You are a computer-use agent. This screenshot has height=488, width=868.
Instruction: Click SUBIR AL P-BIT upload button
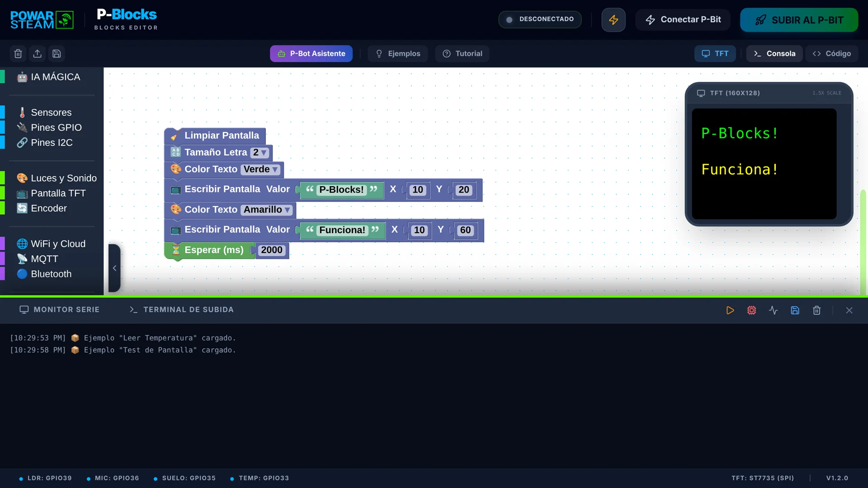coord(799,20)
